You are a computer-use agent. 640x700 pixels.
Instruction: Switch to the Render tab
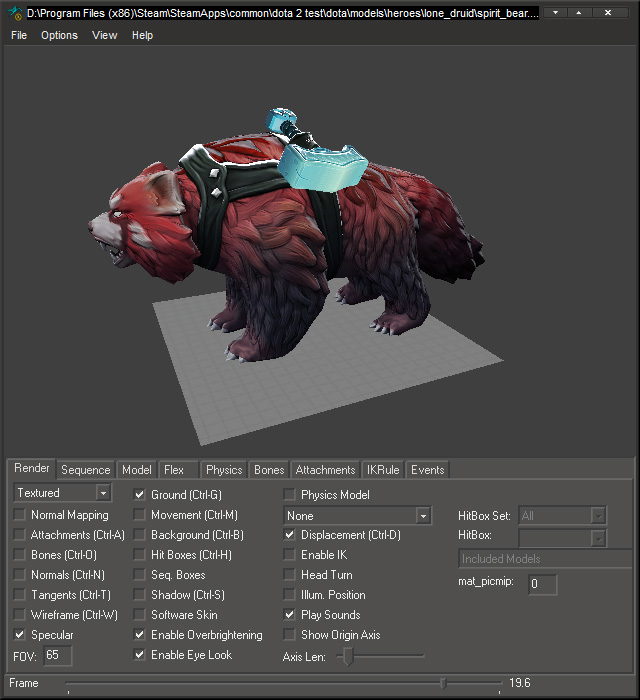click(32, 468)
